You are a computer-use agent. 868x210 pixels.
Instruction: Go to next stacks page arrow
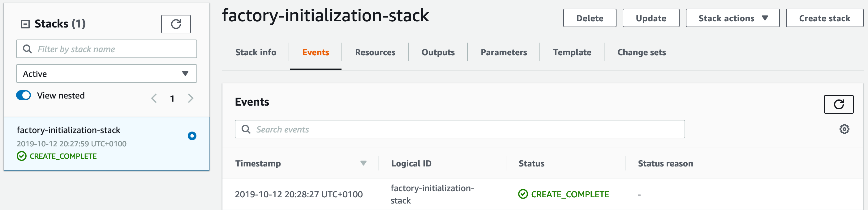[x=191, y=98]
